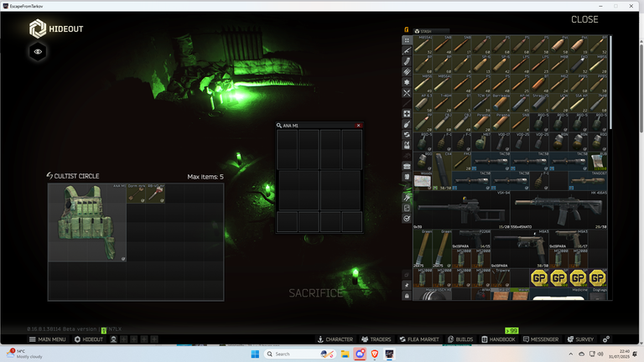The height and width of the screenshot is (362, 644).
Task: Open the CHARACTER screen
Action: pyautogui.click(x=335, y=339)
